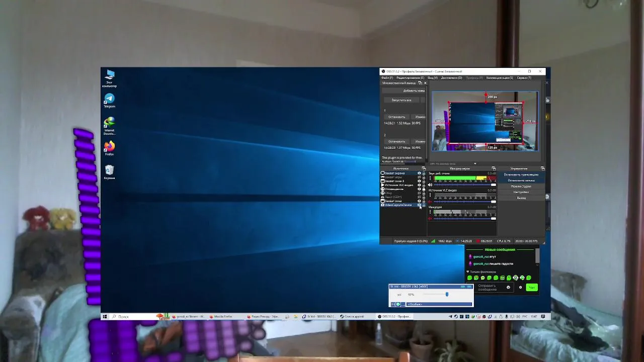Open options dots for desktop audio channel
This screenshot has height=362, width=644.
click(430, 178)
